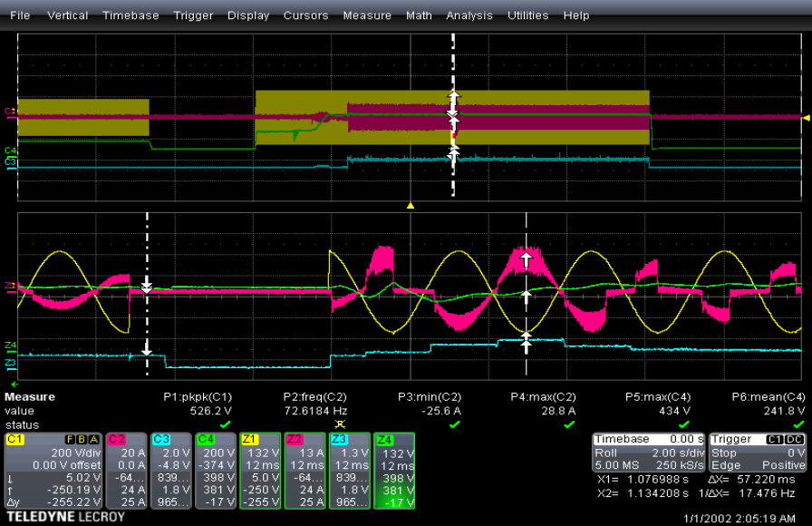
Task: Click the C1 badge in Trigger descriptor
Action: coord(775,440)
